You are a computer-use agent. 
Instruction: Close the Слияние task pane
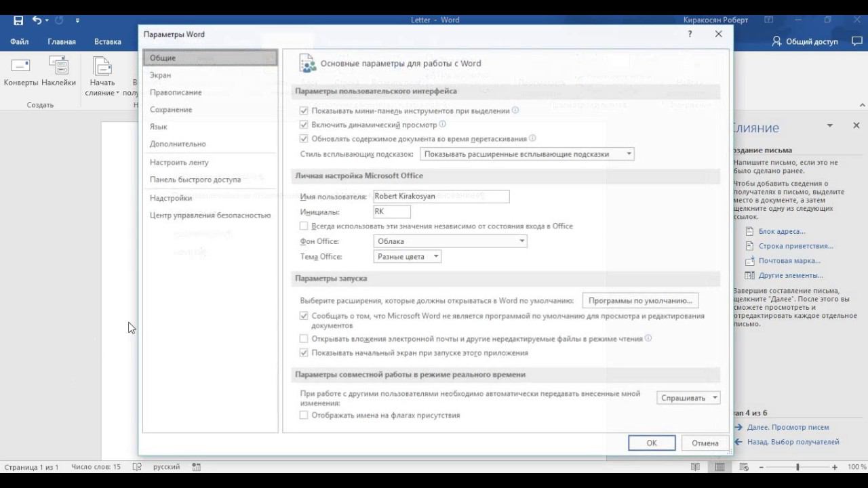click(856, 126)
